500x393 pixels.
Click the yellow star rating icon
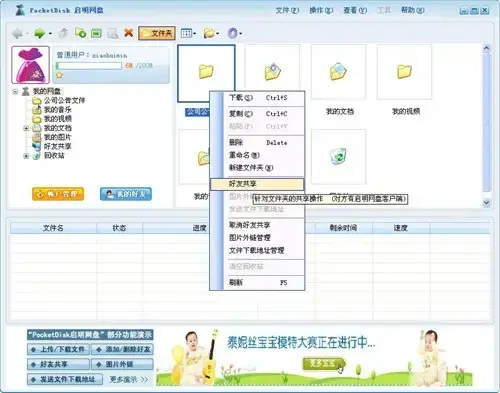60,75
